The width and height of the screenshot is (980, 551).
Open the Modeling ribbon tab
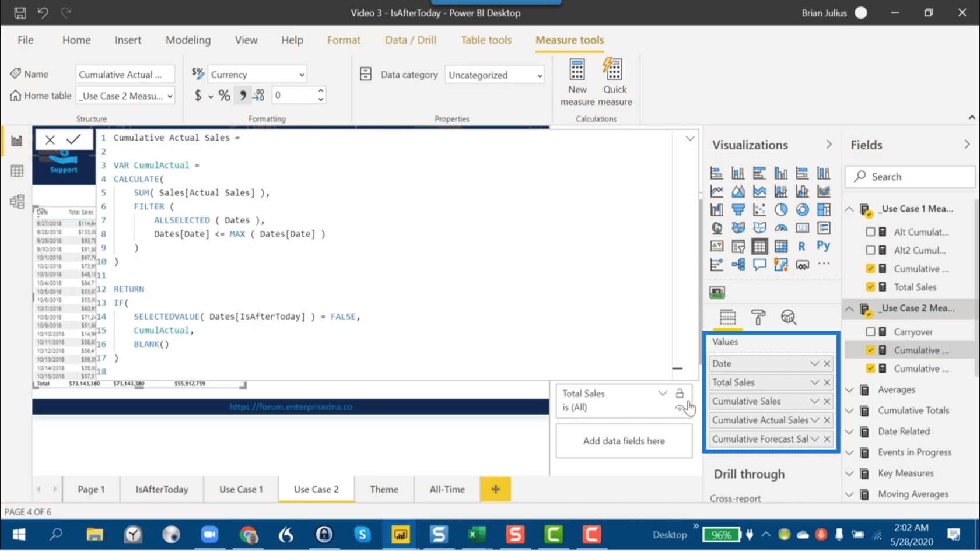[188, 40]
